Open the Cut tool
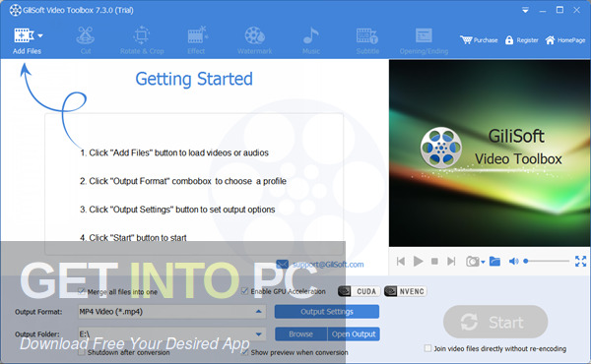Viewport: 591px width, 364px height. 86,40
